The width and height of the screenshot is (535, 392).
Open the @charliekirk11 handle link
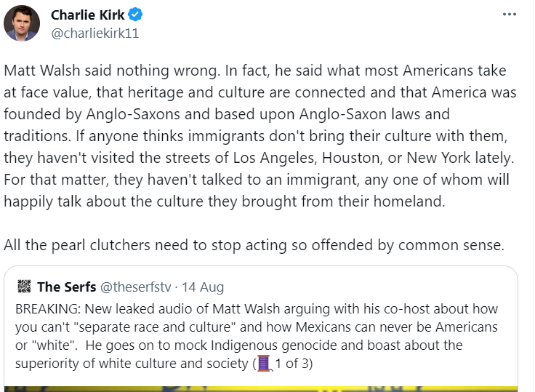pyautogui.click(x=94, y=33)
